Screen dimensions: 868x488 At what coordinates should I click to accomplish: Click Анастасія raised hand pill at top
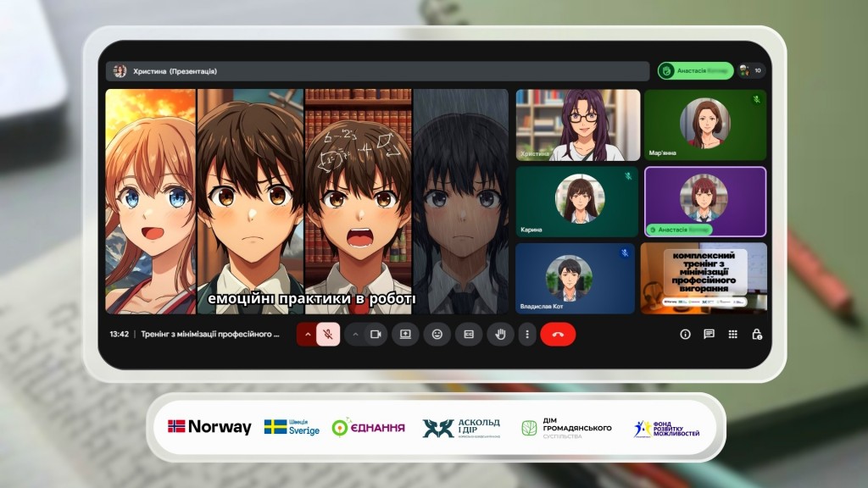click(x=695, y=71)
